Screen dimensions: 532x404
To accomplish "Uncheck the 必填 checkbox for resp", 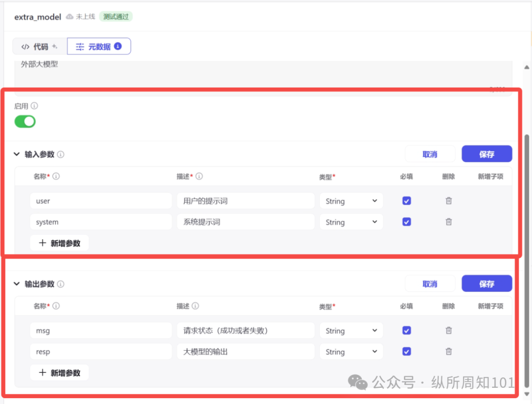I will (x=406, y=351).
